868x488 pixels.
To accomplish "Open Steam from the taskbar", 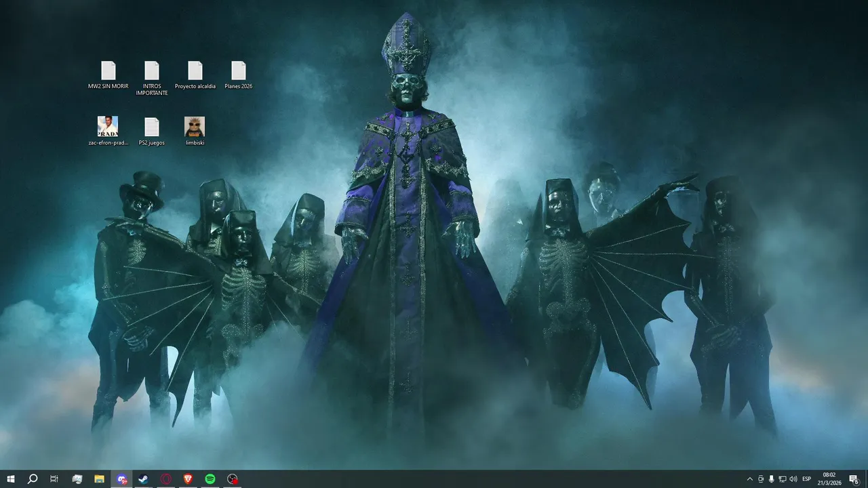I will coord(144,479).
